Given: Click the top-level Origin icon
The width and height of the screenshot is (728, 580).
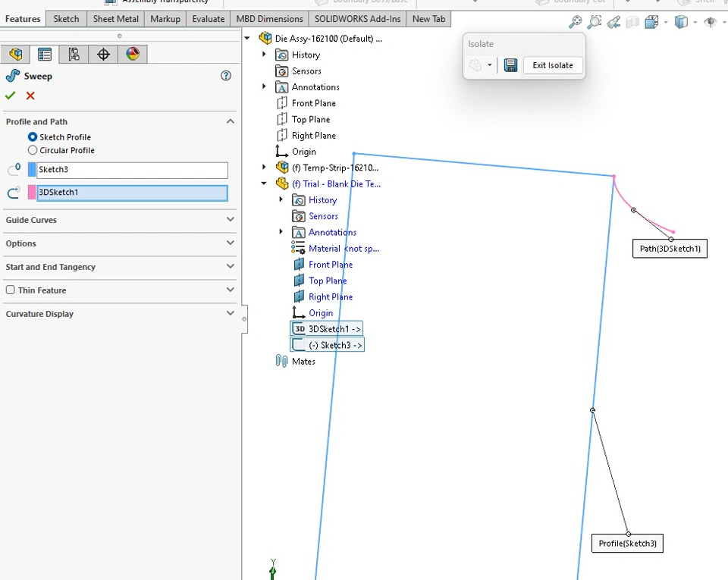Looking at the screenshot, I should pyautogui.click(x=281, y=152).
